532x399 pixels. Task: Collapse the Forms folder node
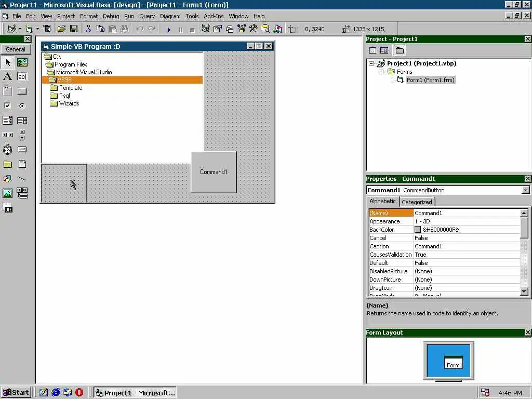(381, 72)
